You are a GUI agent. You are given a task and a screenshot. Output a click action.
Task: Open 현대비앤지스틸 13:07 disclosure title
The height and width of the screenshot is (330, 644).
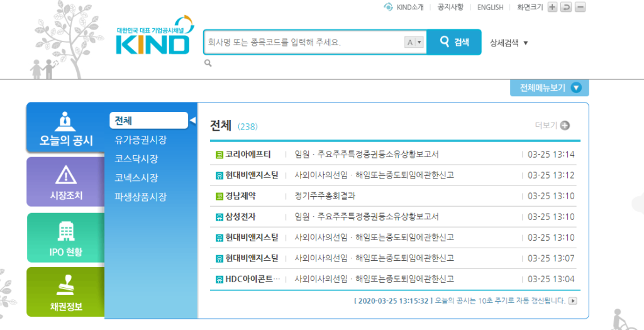pyautogui.click(x=374, y=258)
